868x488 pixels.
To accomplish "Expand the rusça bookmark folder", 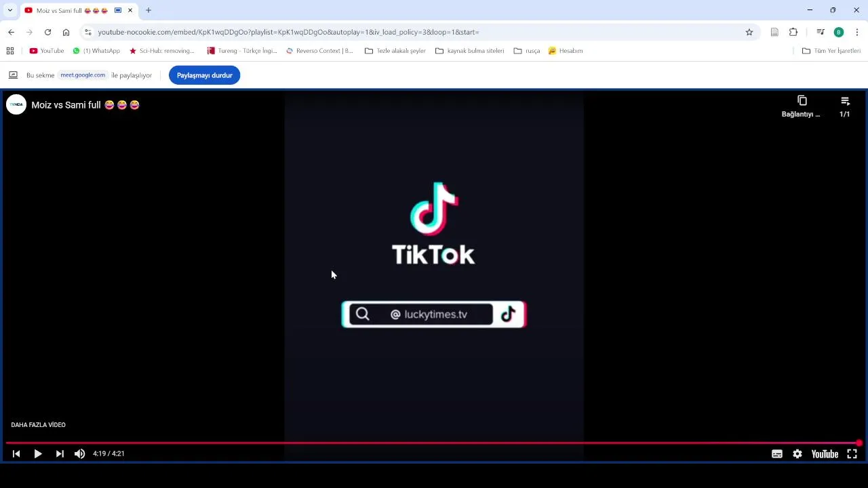I will 527,51.
